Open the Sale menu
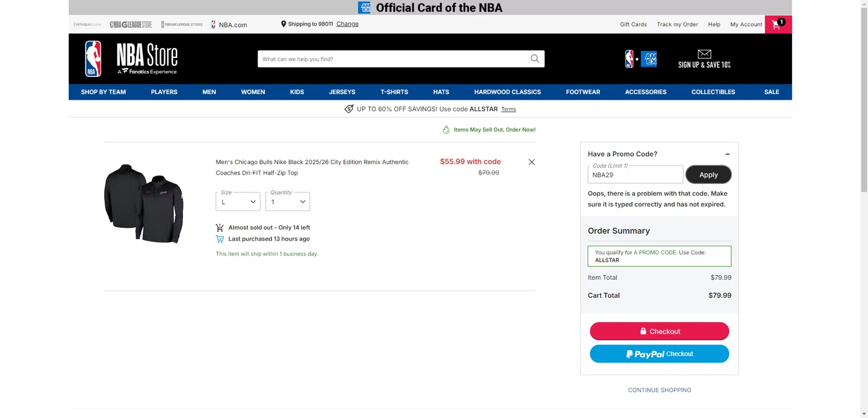 pyautogui.click(x=771, y=92)
